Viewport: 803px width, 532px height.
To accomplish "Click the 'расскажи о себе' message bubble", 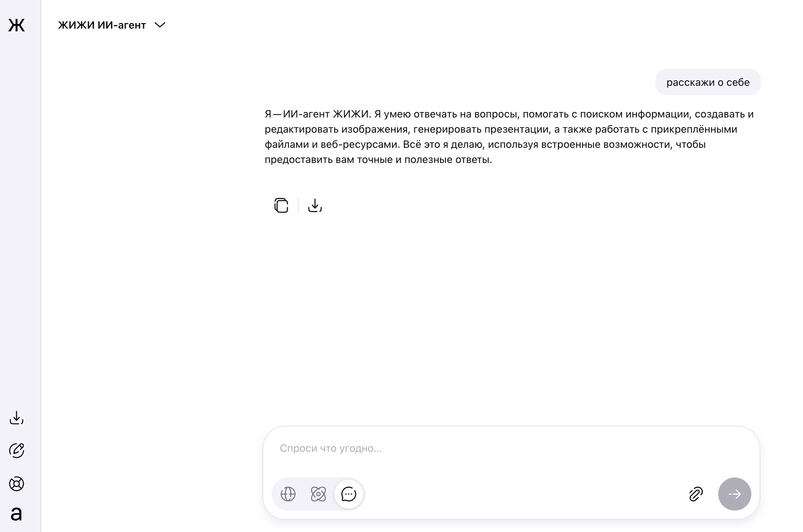I will pos(708,82).
